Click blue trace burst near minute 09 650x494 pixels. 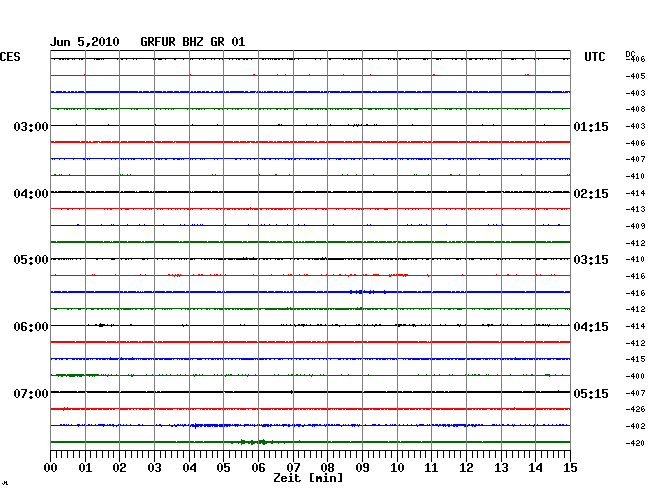click(367, 292)
